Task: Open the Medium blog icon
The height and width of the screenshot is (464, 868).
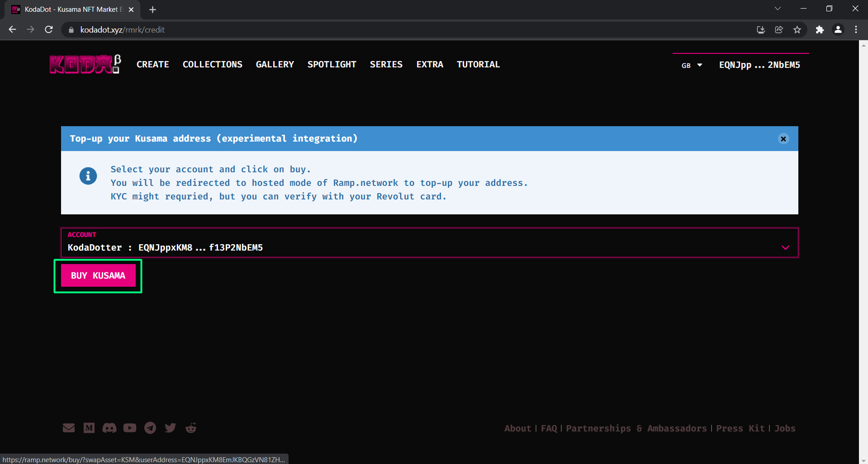Action: click(x=89, y=428)
